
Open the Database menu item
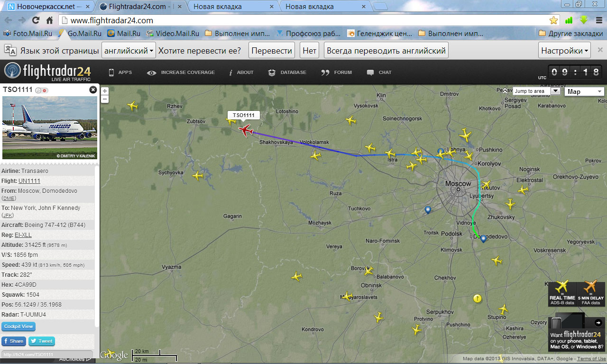point(287,73)
